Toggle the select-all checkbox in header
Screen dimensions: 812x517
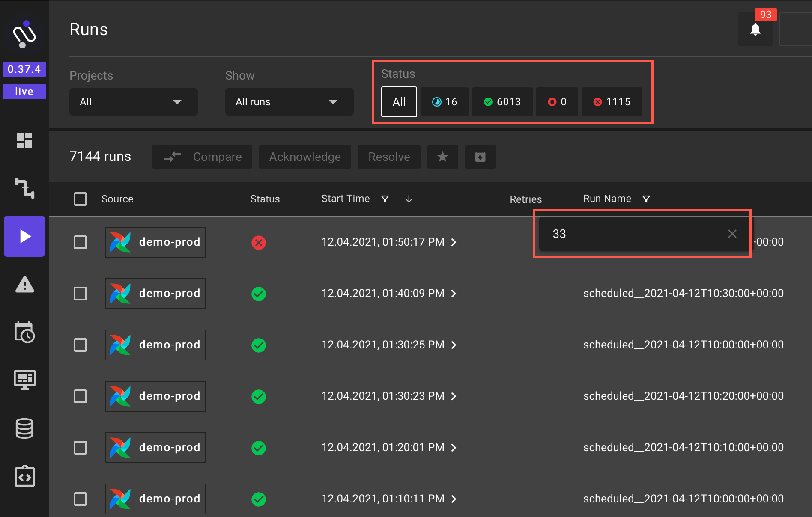pyautogui.click(x=80, y=199)
